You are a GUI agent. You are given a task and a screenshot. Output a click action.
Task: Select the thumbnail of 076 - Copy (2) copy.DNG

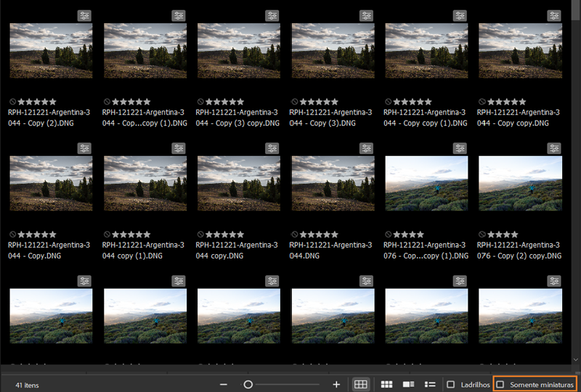520,184
